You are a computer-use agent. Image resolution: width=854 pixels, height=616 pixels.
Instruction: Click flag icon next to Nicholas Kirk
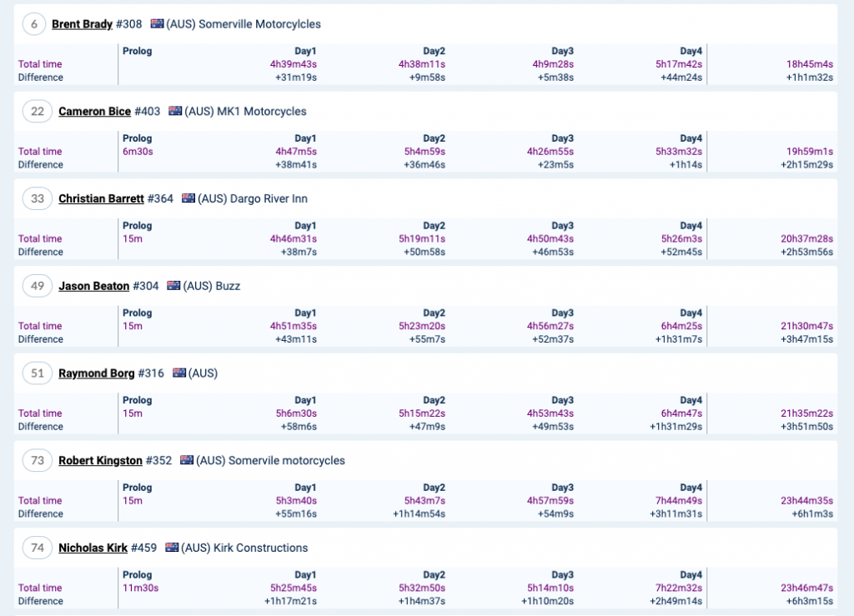172,548
